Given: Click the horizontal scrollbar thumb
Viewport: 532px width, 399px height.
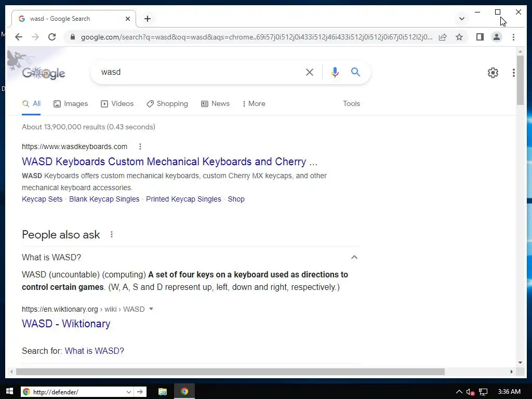Looking at the screenshot, I should click(230, 372).
